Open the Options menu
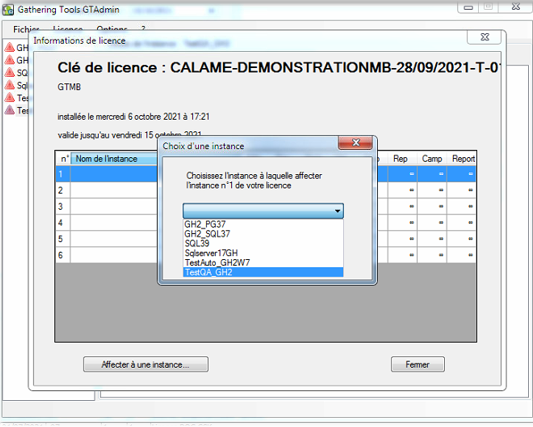The image size is (533, 427). pos(112,29)
